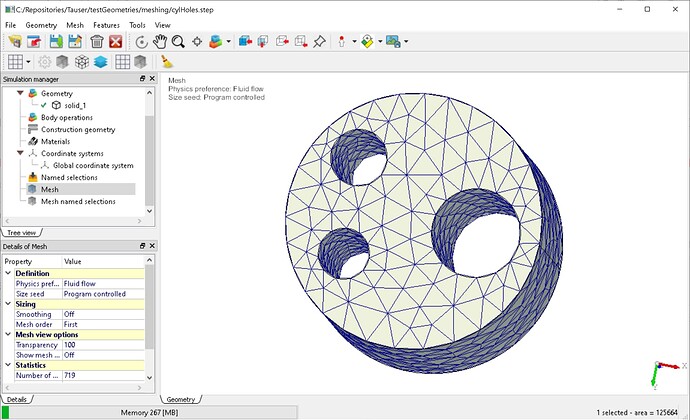Click the broom clear-mesh icon
Screen dimensions: 690x420
click(x=166, y=62)
